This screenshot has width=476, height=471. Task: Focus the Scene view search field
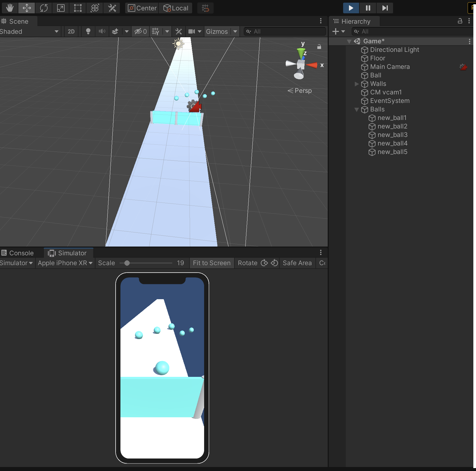285,31
